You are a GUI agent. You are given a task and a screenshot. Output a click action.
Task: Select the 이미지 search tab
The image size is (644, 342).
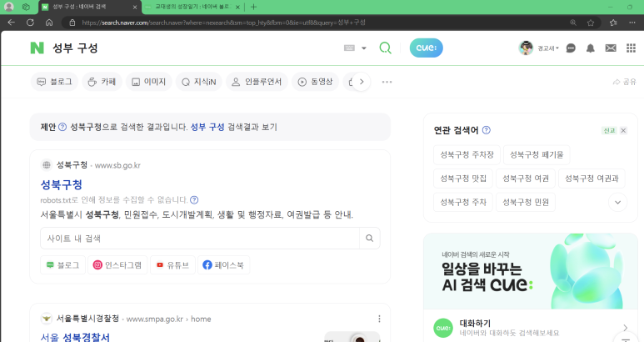[148, 82]
